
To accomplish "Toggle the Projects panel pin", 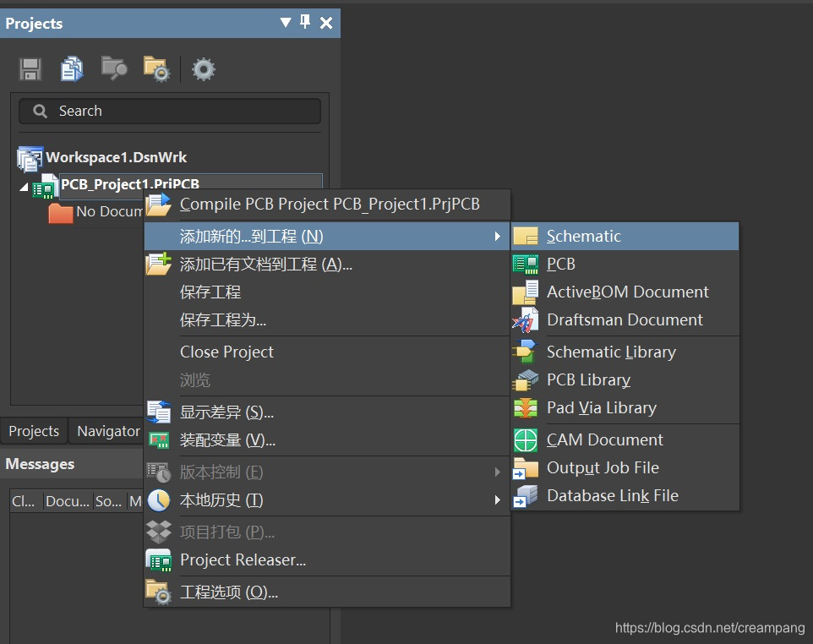I will click(305, 22).
